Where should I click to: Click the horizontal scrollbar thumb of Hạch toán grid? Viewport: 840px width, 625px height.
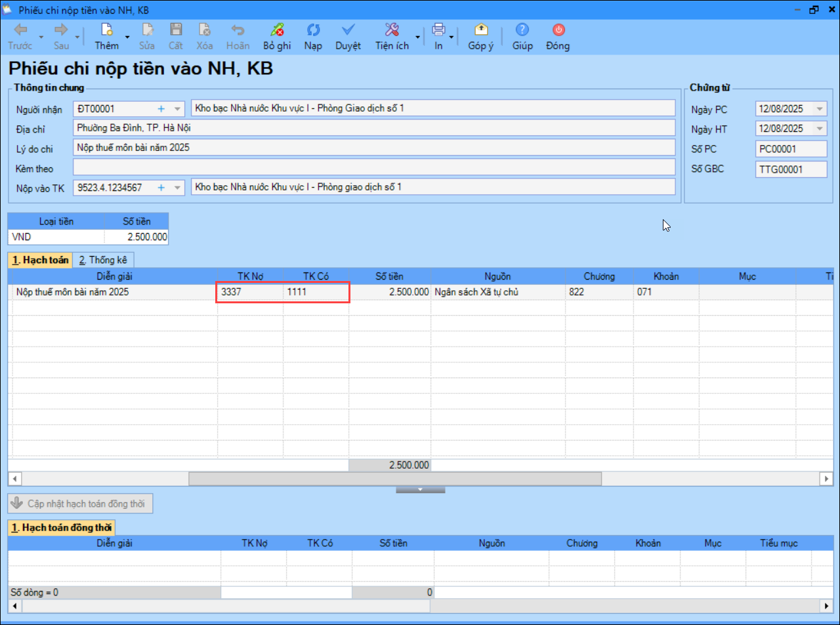(395, 479)
